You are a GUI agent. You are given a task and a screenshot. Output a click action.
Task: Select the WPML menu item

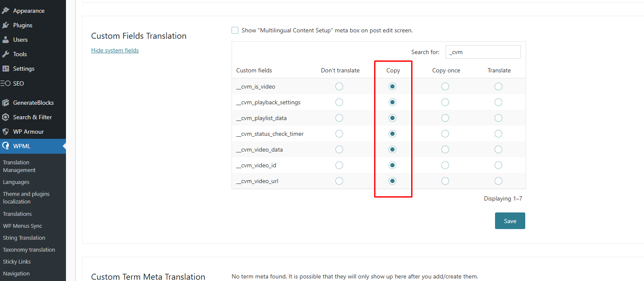tap(33, 146)
